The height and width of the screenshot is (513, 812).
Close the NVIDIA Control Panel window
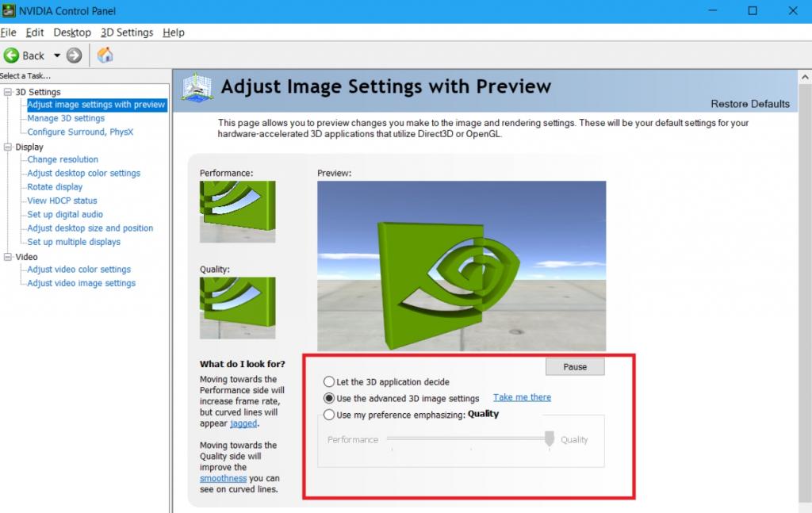793,10
